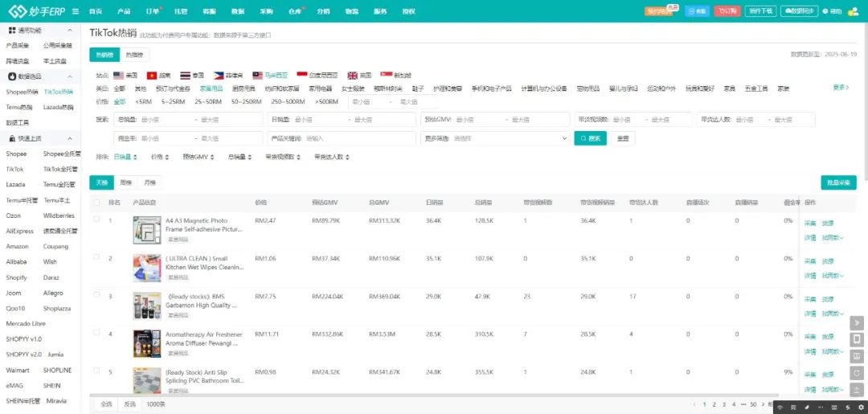Click the cloud data sync button

pos(799,11)
